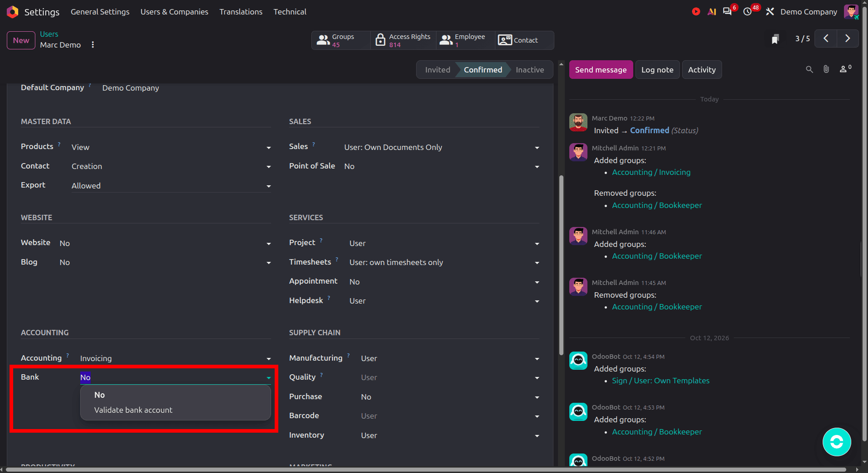868x473 pixels.
Task: Search messages in the chatter
Action: [809, 69]
